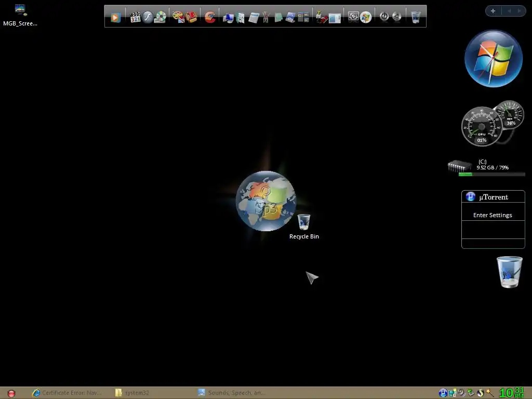Click the teal windows tray icon
Screen dimensions: 532x399
(x=452, y=393)
